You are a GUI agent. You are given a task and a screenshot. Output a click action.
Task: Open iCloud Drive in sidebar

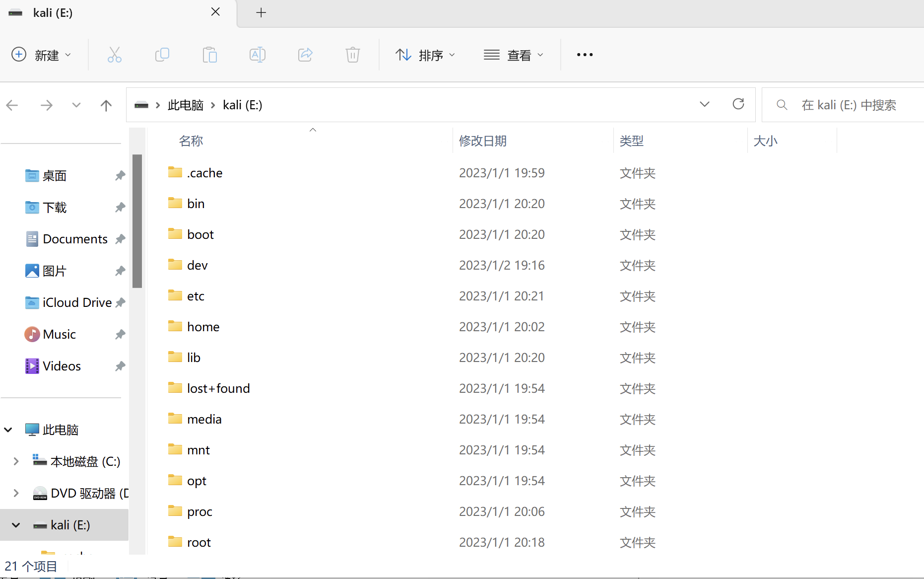coord(77,302)
